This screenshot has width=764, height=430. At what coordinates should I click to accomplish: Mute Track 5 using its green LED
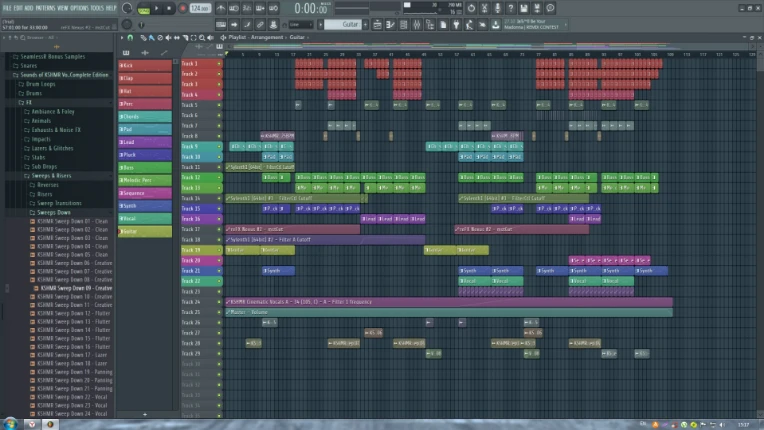pos(221,105)
